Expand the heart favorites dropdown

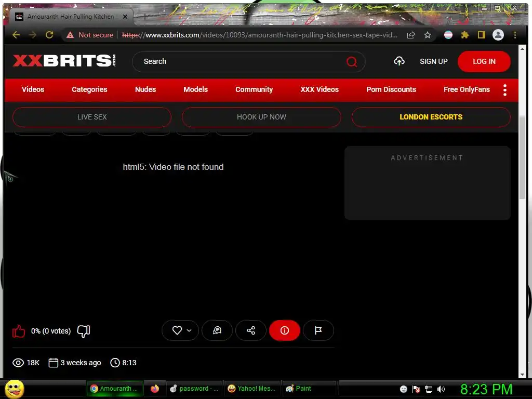(180, 330)
